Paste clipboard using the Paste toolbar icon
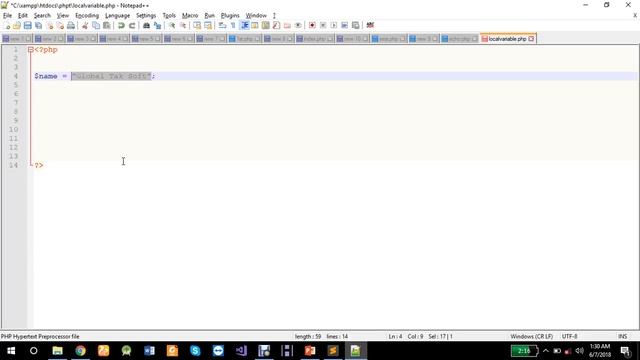The height and width of the screenshot is (360, 640). pos(107,25)
